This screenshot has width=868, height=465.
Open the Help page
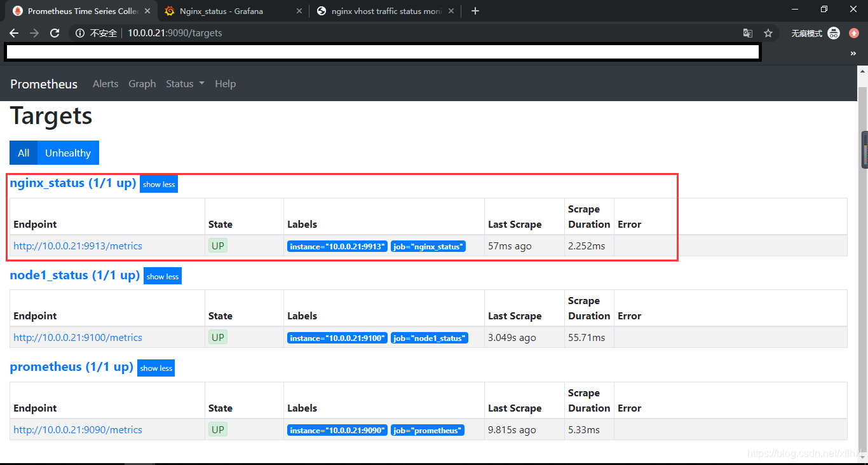(x=226, y=84)
